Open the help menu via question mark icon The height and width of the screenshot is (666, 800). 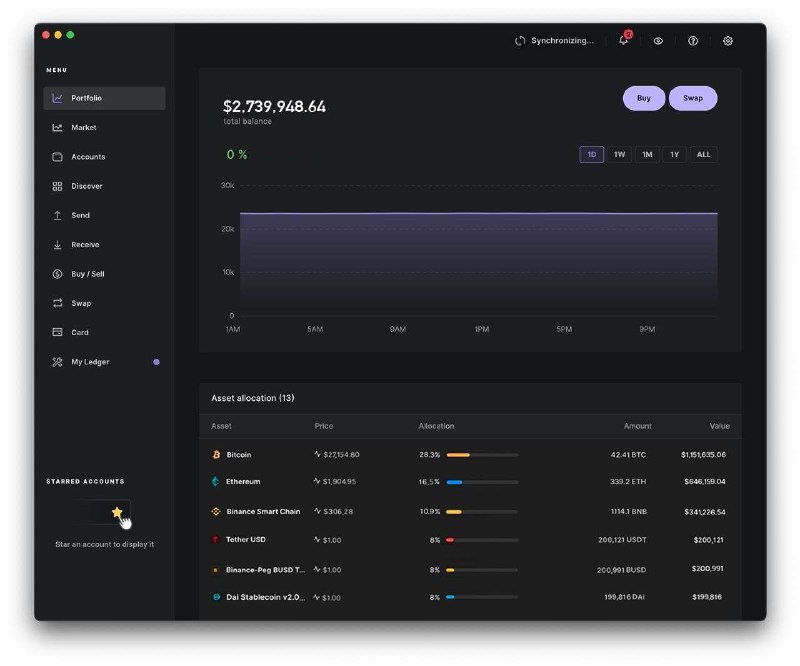[693, 41]
